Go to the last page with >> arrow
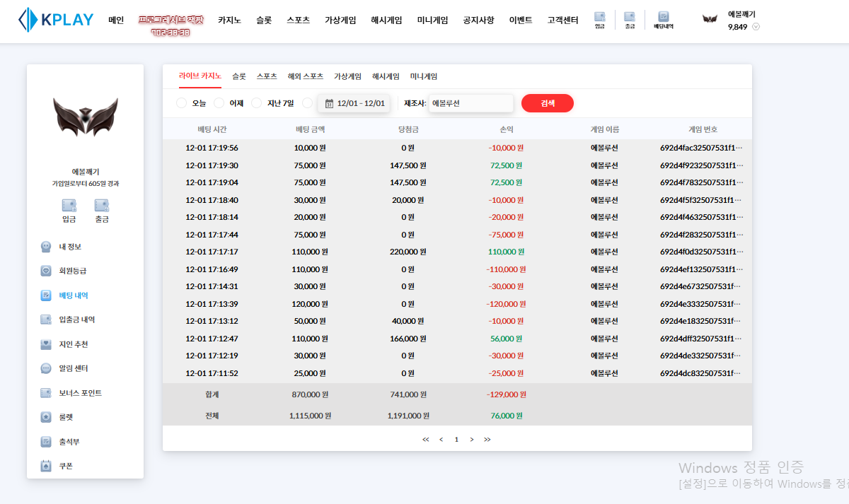Image resolution: width=849 pixels, height=504 pixels. [487, 440]
